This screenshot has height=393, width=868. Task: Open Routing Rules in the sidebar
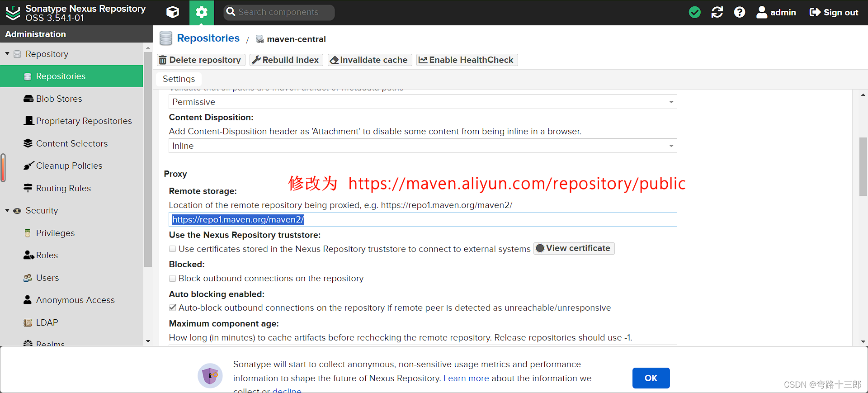tap(71, 188)
